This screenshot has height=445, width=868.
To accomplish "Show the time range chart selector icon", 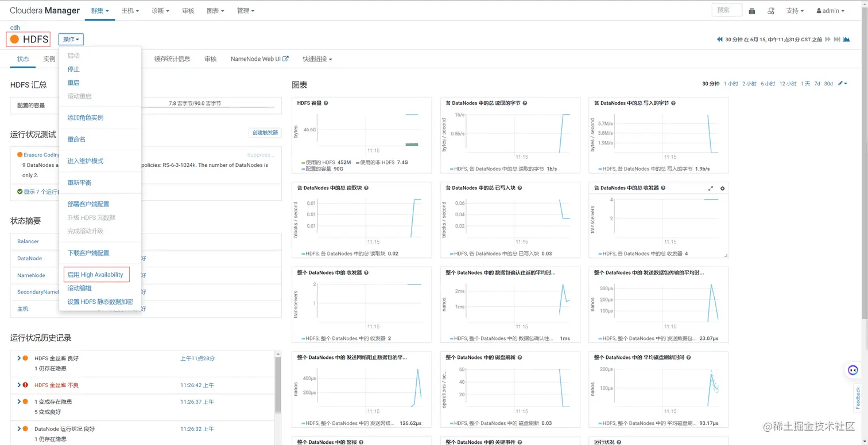I will click(x=846, y=40).
